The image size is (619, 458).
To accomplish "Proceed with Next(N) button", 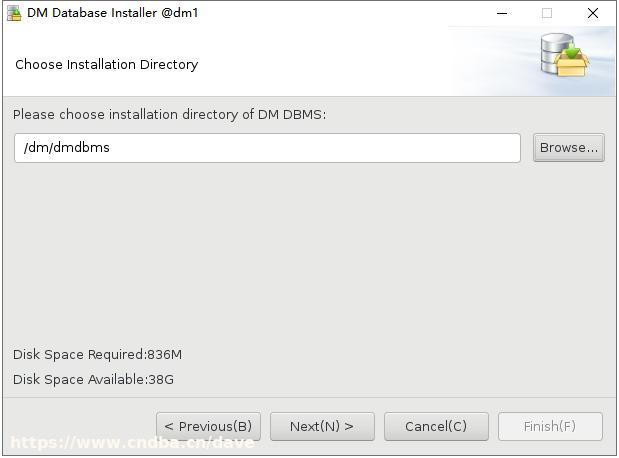I will 322,426.
